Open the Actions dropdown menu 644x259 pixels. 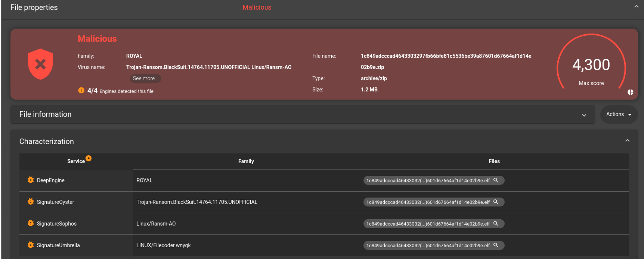(x=619, y=114)
